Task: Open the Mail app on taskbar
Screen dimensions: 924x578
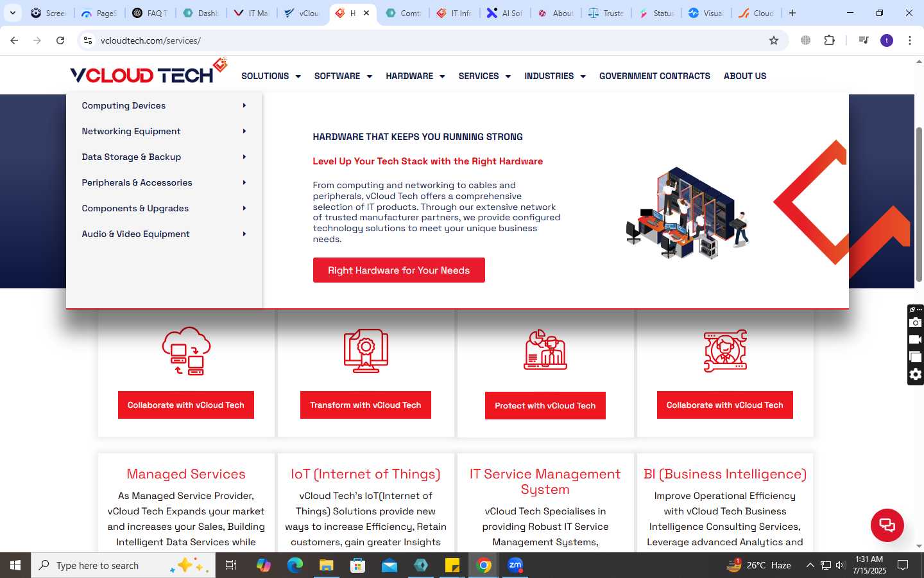Action: pos(389,565)
